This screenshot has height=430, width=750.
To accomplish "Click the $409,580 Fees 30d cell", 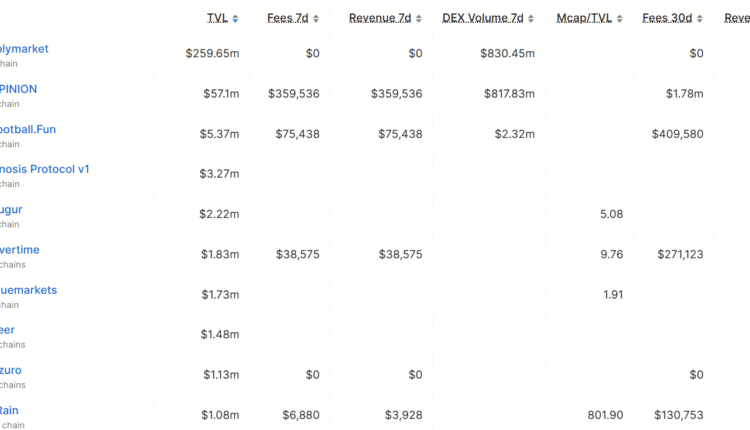I will tap(677, 133).
